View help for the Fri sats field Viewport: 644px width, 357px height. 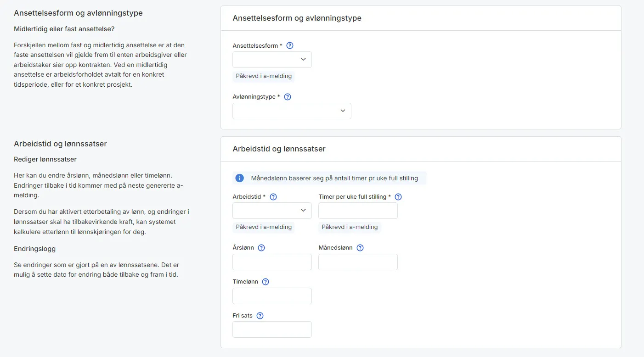(260, 315)
